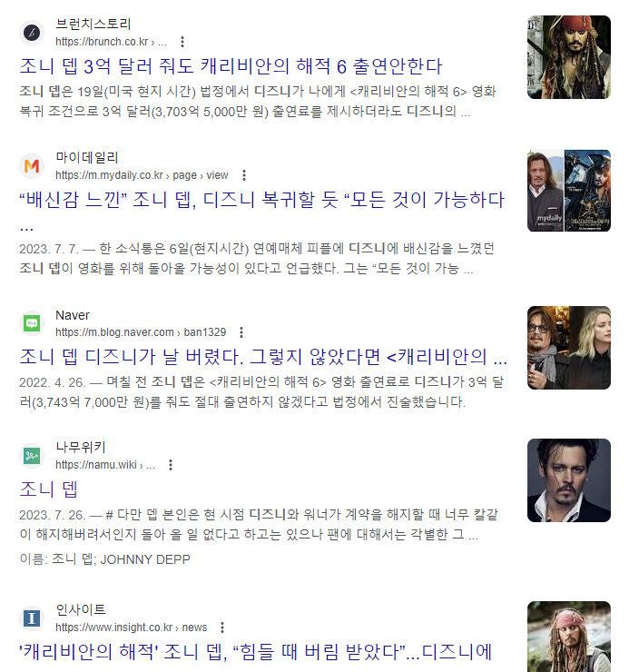639x672 pixels.
Task: Click brunch.co.kr URL breadcrumb
Action: click(x=111, y=42)
